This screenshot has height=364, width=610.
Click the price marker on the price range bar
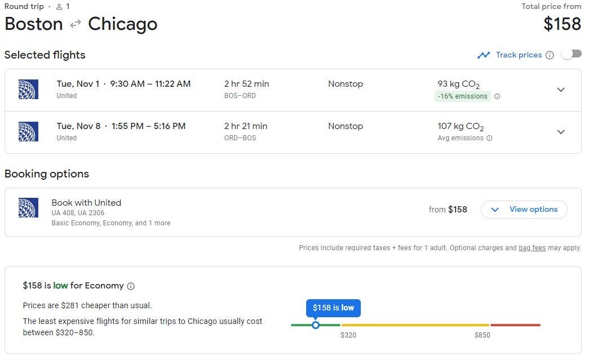pyautogui.click(x=316, y=325)
